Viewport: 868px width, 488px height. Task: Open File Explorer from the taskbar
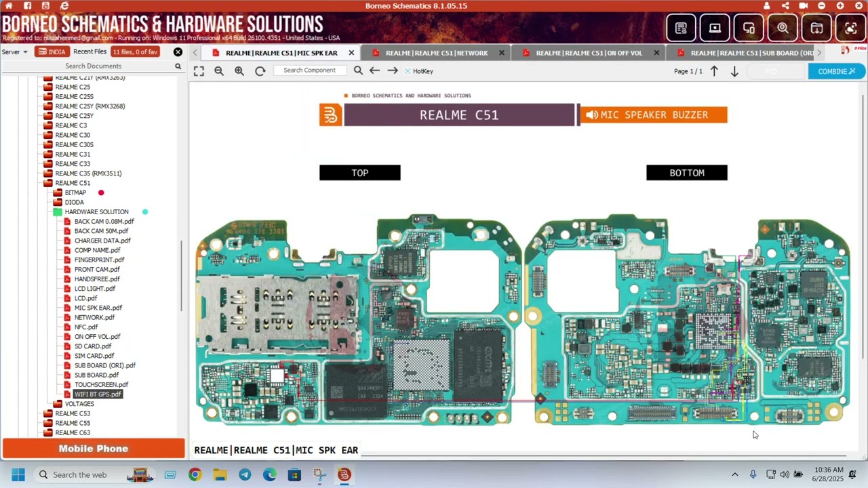[x=220, y=474]
